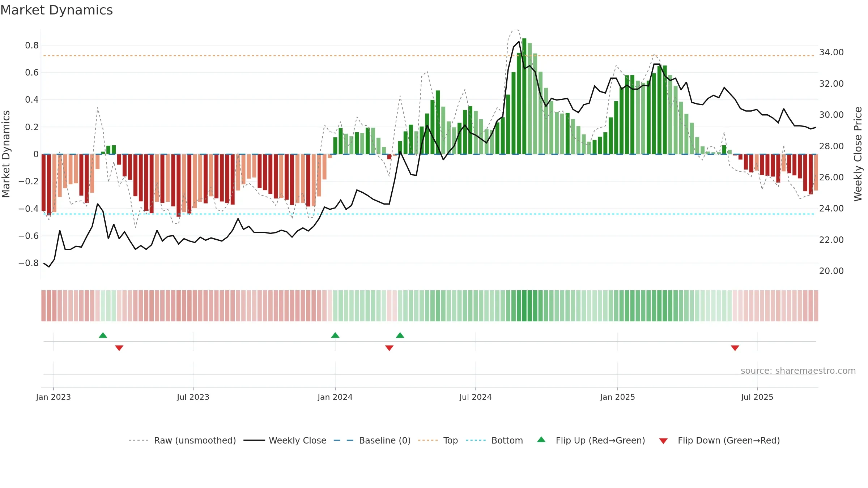Click the tallest dark green bar above 0.8

pyautogui.click(x=524, y=96)
